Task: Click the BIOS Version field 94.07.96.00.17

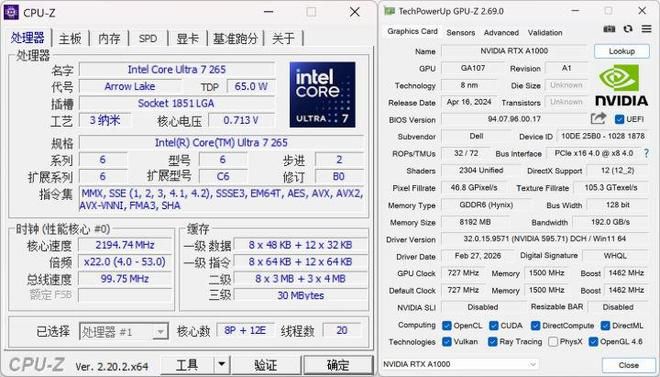Action: [514, 119]
